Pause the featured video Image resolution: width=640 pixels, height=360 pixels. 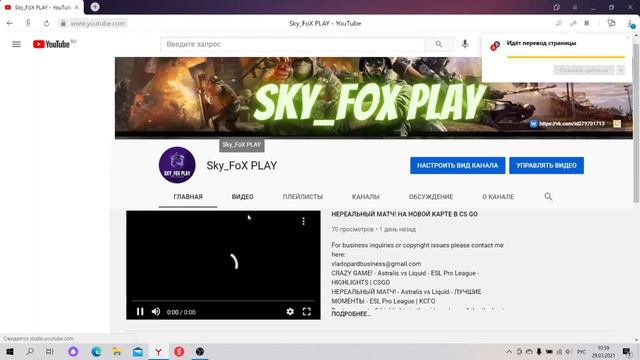pyautogui.click(x=140, y=312)
